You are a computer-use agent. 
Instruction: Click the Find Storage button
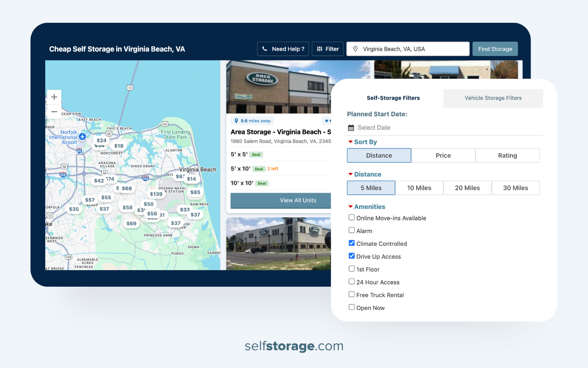point(495,49)
